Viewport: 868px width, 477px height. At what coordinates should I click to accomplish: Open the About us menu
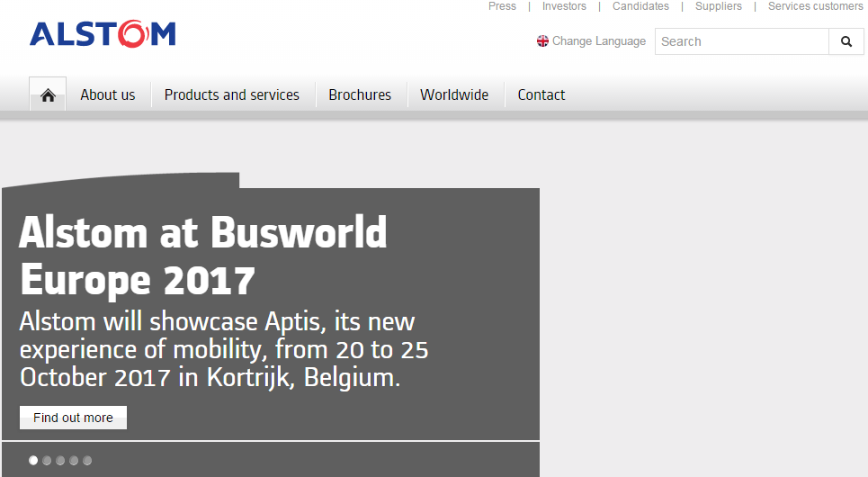(107, 94)
